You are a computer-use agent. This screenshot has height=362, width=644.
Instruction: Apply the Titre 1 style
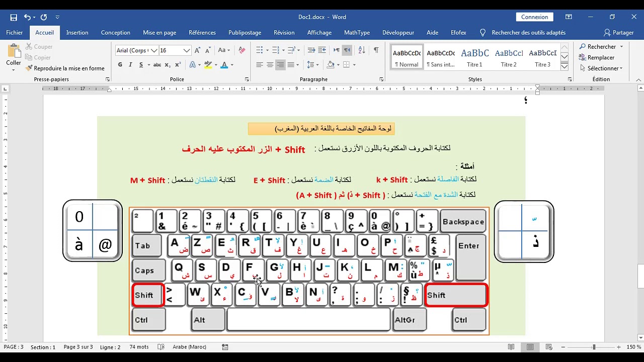[474, 58]
